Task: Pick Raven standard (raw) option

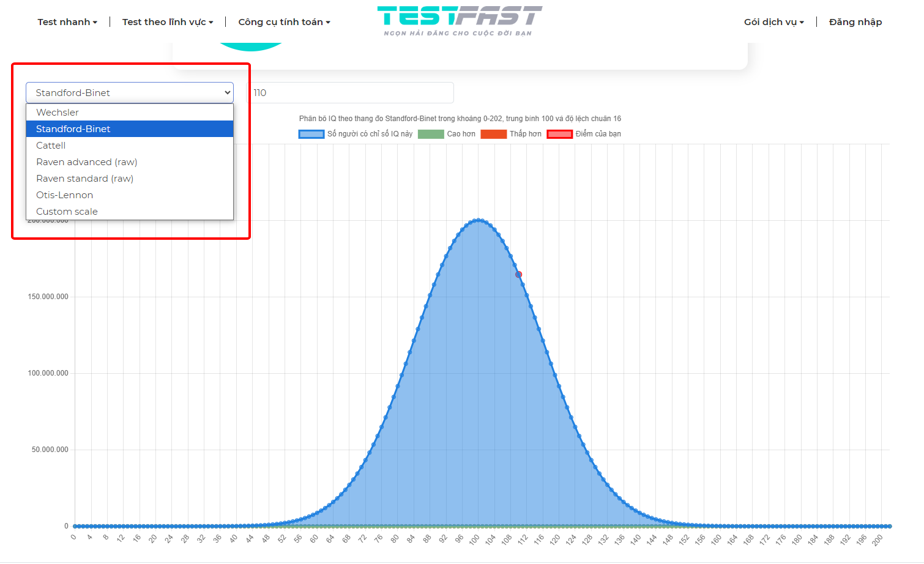Action: (84, 179)
